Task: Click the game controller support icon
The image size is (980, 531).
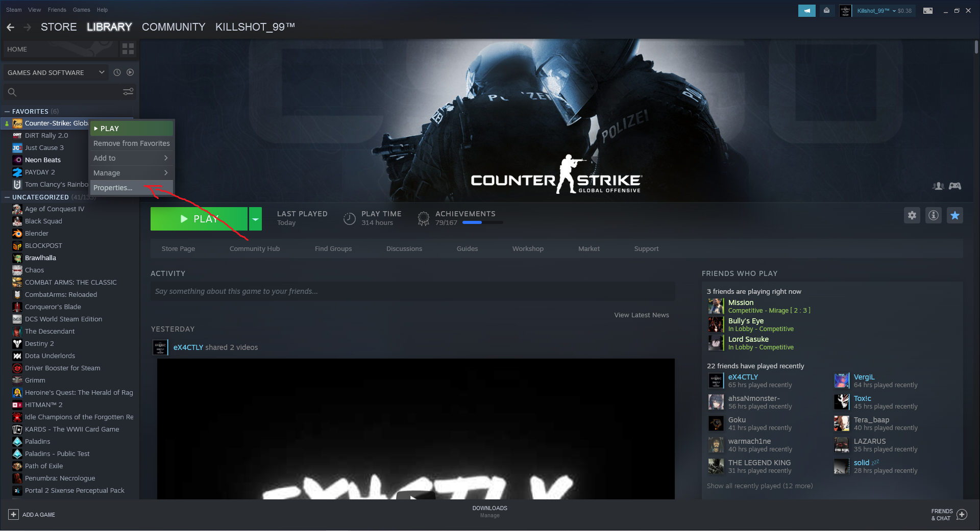Action: pos(955,186)
